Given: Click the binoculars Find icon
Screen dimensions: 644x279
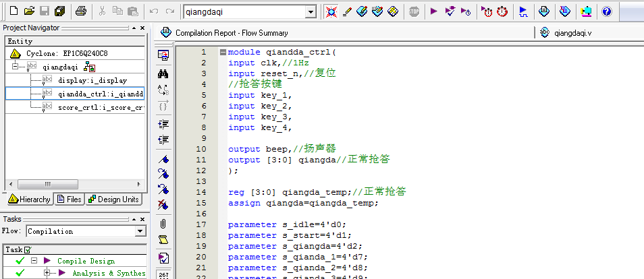Looking at the screenshot, I should [163, 73].
